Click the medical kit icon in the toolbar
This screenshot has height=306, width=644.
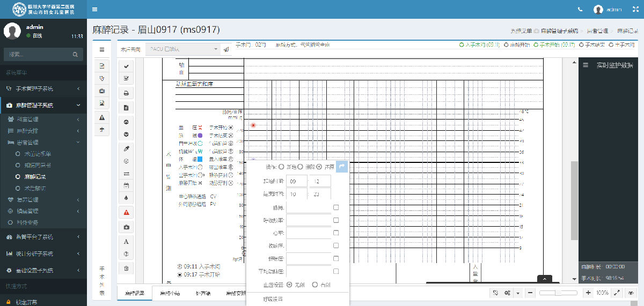coord(126,227)
